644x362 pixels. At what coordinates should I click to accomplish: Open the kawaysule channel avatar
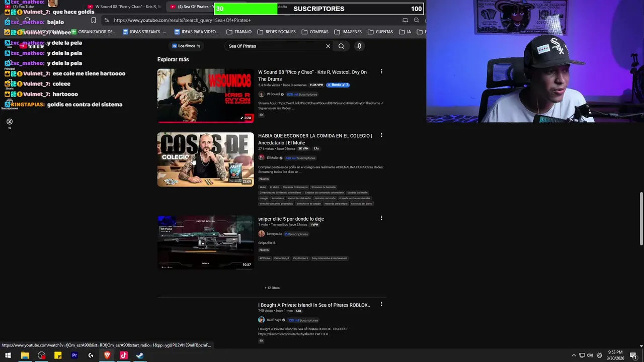261,234
